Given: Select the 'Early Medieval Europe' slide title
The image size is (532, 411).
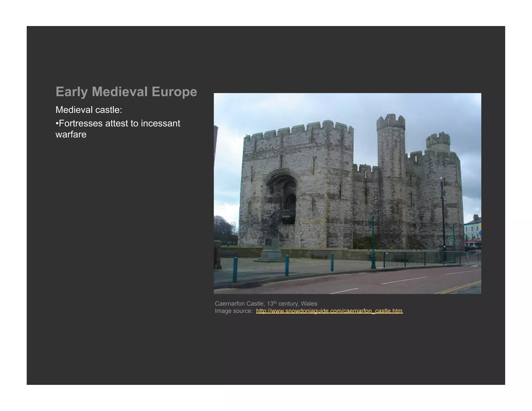Looking at the screenshot, I should [x=126, y=92].
